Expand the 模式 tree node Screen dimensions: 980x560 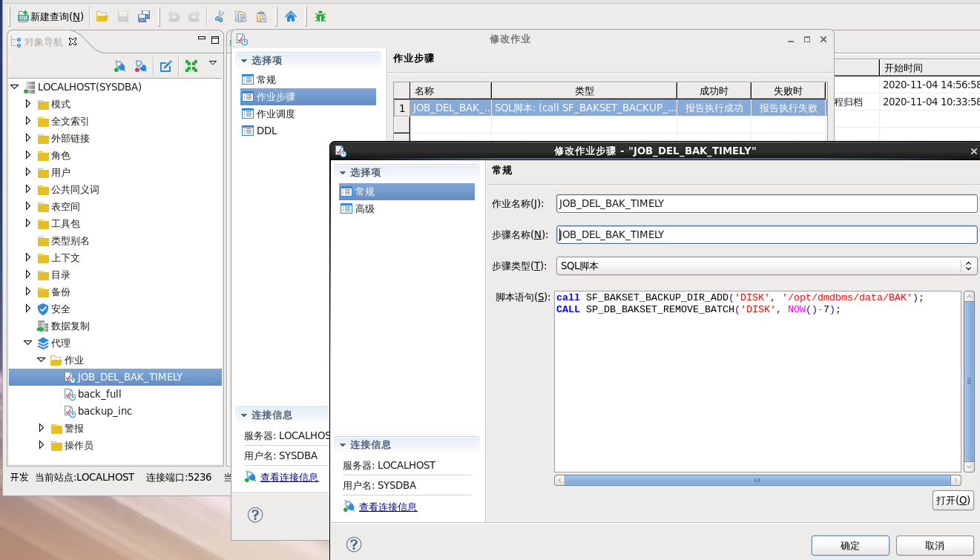coord(29,104)
